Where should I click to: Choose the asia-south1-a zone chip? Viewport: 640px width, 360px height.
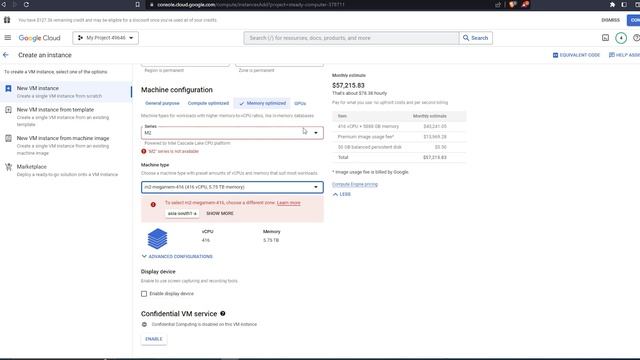182,213
